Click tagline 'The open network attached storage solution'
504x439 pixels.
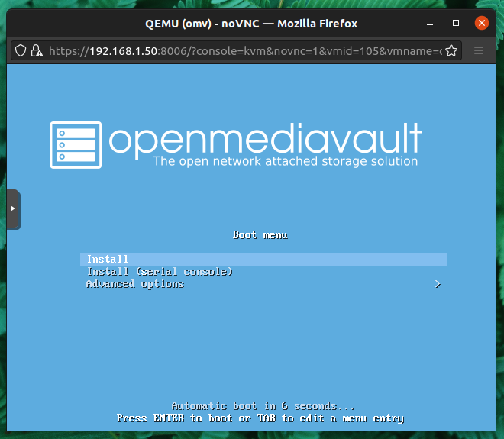286,161
